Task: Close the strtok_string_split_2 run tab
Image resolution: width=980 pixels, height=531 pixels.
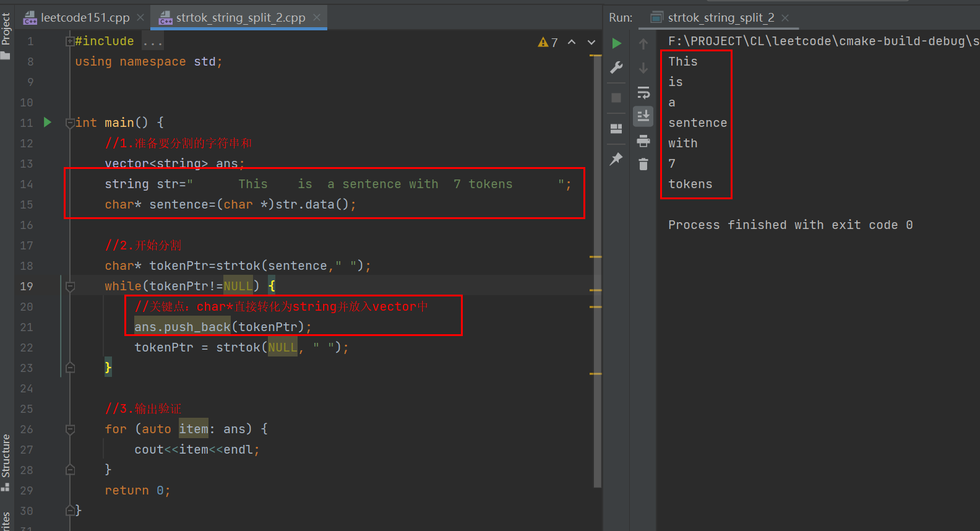Action: coord(785,18)
